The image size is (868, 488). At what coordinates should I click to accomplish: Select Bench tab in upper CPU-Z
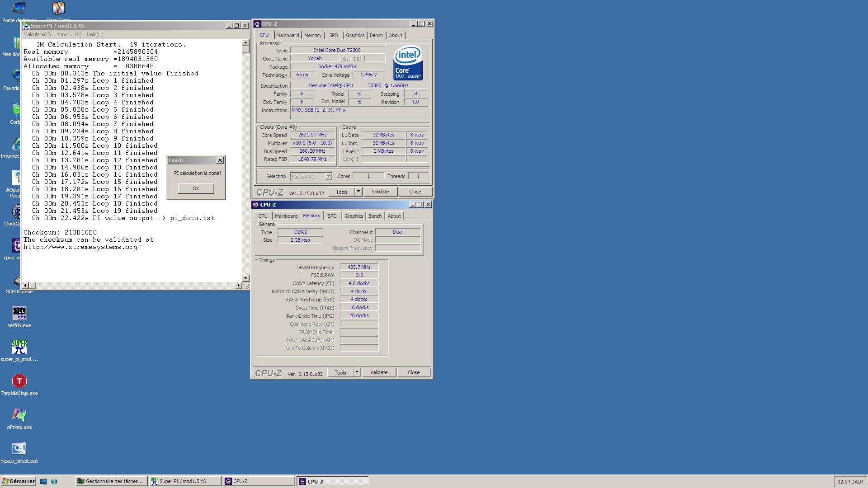[377, 35]
